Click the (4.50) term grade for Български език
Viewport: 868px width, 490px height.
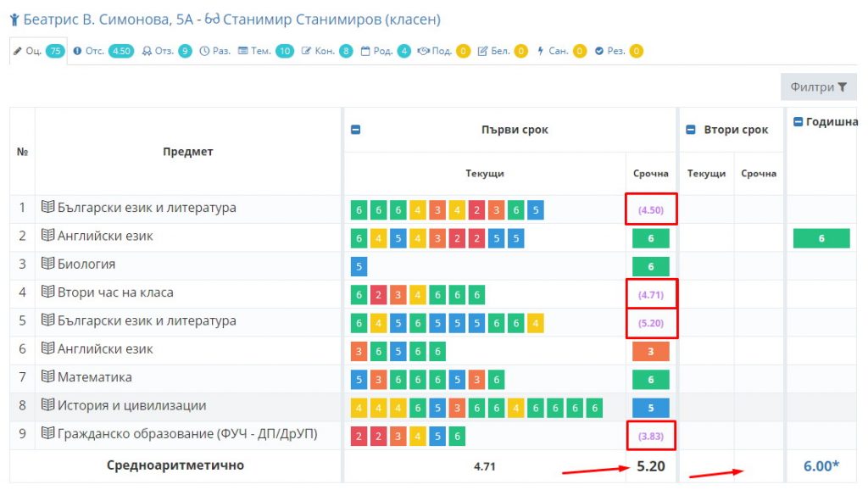tap(650, 210)
